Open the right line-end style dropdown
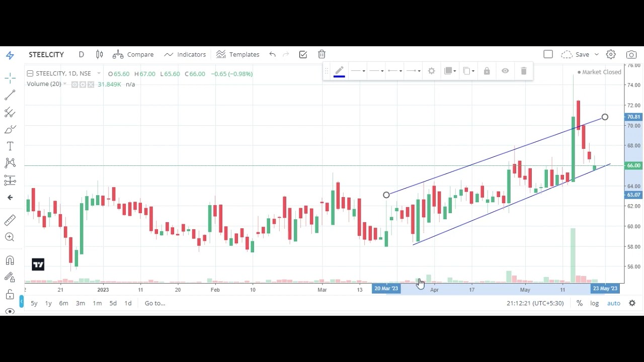Screen dimensions: 644x362 pyautogui.click(x=413, y=71)
